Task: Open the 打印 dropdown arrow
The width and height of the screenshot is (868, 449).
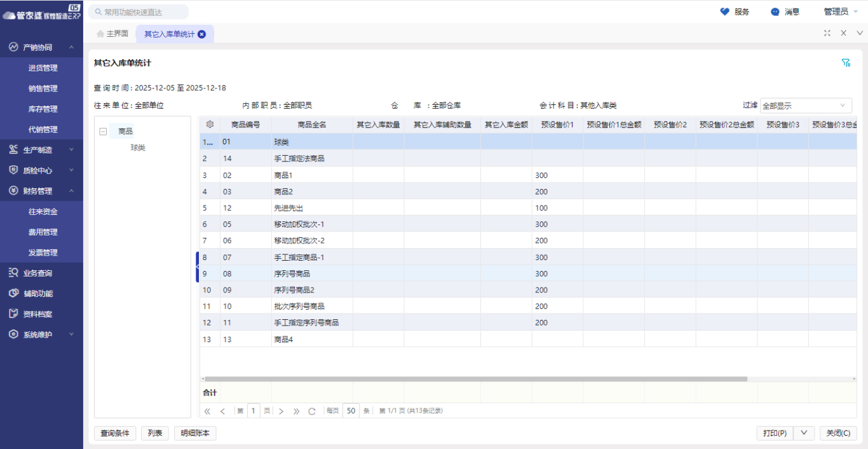Action: [x=804, y=433]
